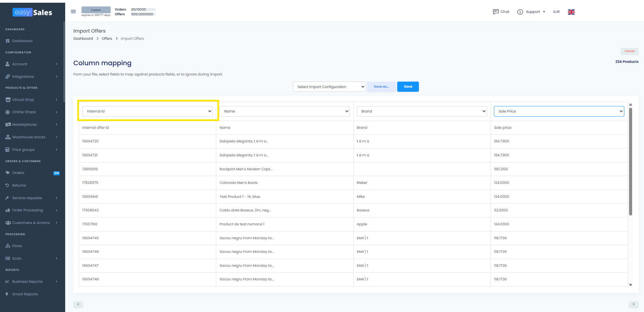Open Orders in sidebar menu
Screen dimensions: 644x312
coord(18,173)
